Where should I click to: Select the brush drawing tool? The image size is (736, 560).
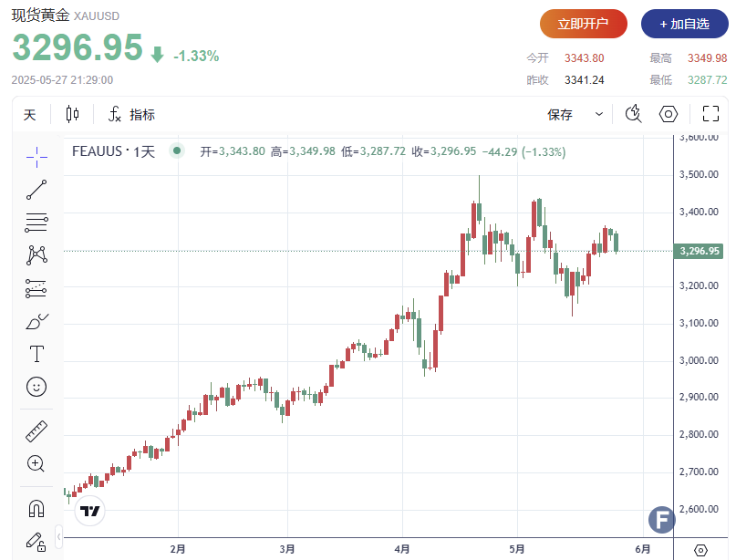[36, 321]
